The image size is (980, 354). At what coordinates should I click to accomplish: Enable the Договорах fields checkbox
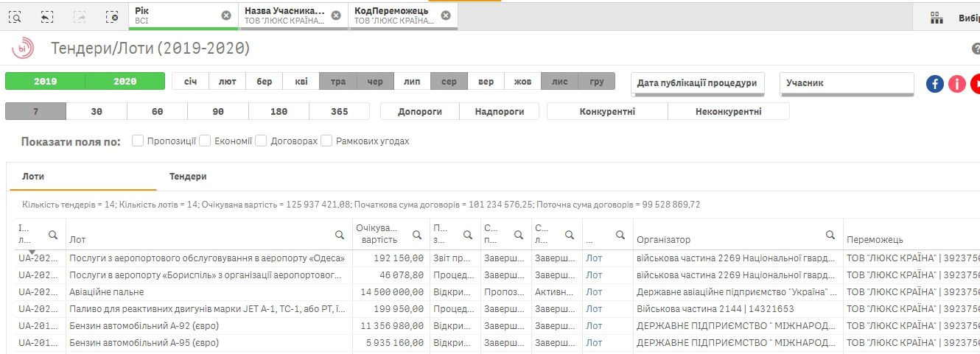click(x=261, y=141)
